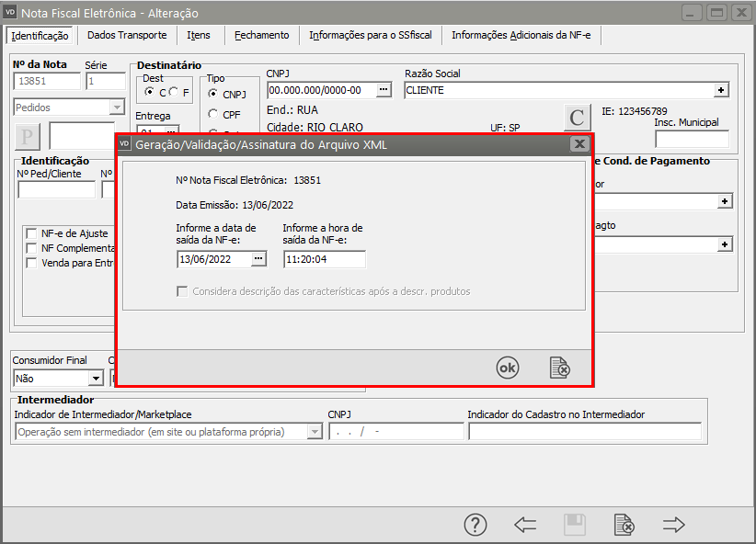Click the back arrow icon at the bottom
This screenshot has height=544, width=756.
525,525
